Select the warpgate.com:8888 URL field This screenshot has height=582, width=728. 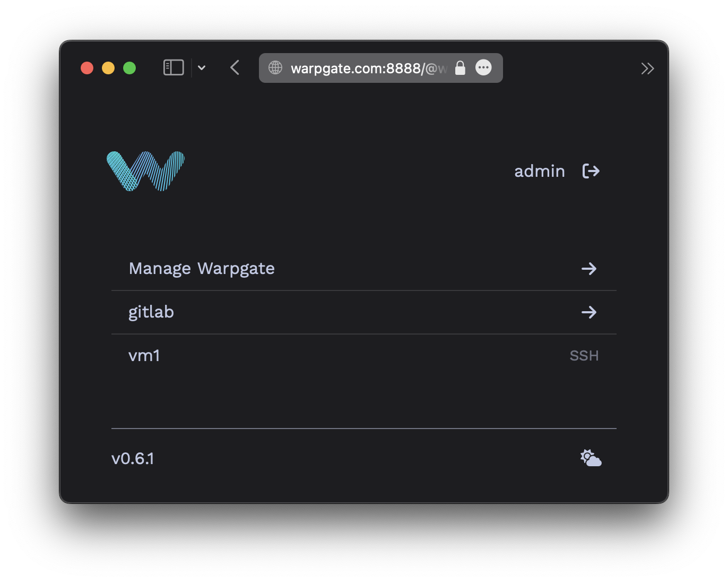380,68
